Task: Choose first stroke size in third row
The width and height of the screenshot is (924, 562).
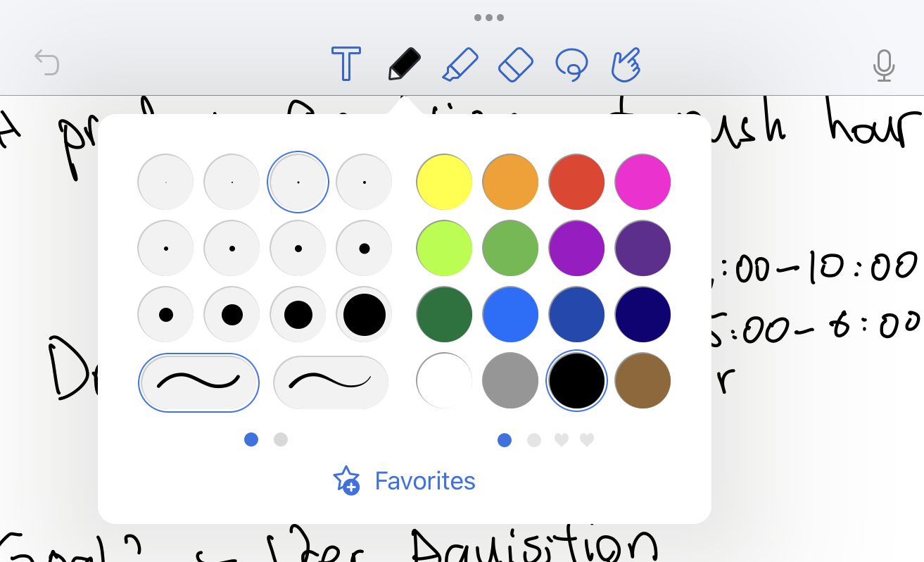Action: click(x=165, y=315)
